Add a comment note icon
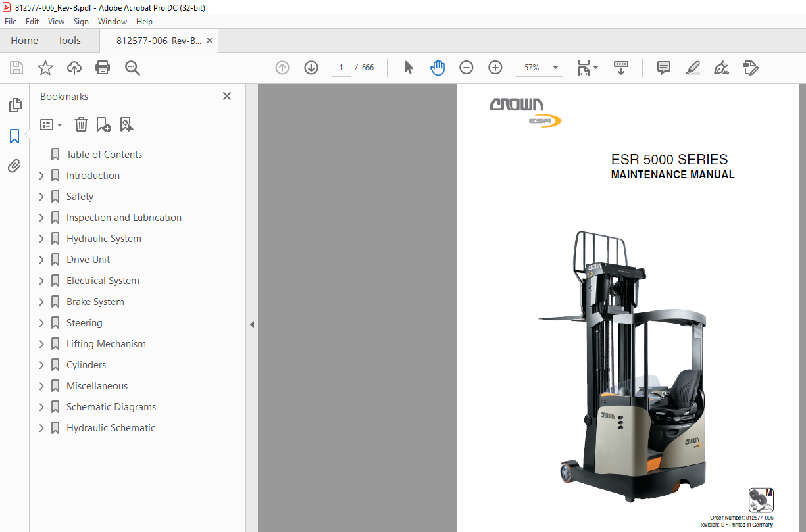Image resolution: width=806 pixels, height=532 pixels. click(x=664, y=68)
